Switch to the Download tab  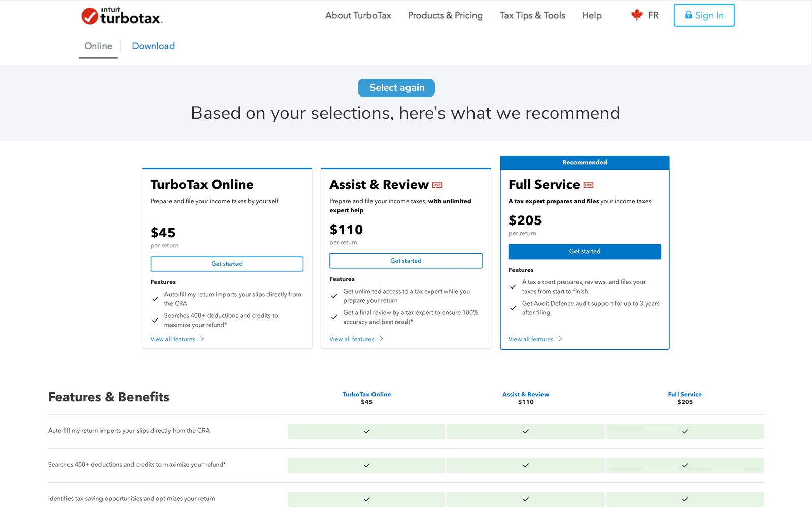(x=153, y=46)
